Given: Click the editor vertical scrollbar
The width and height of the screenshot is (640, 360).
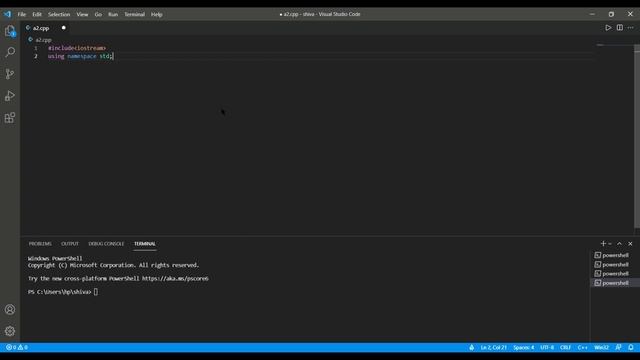Looking at the screenshot, I should [637, 137].
